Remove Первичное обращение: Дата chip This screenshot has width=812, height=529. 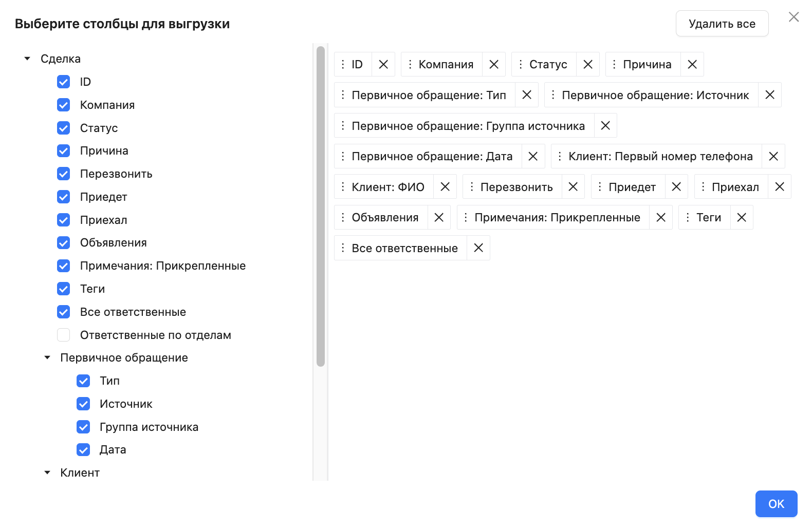point(533,156)
